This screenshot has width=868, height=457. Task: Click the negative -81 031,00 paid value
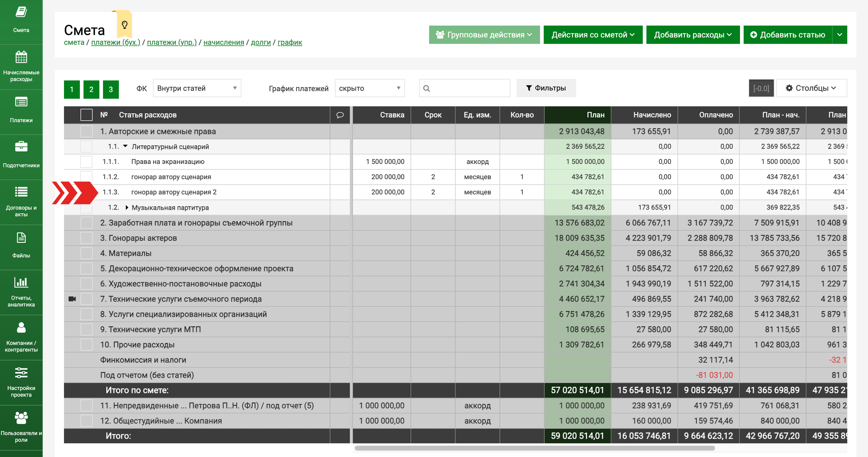714,375
